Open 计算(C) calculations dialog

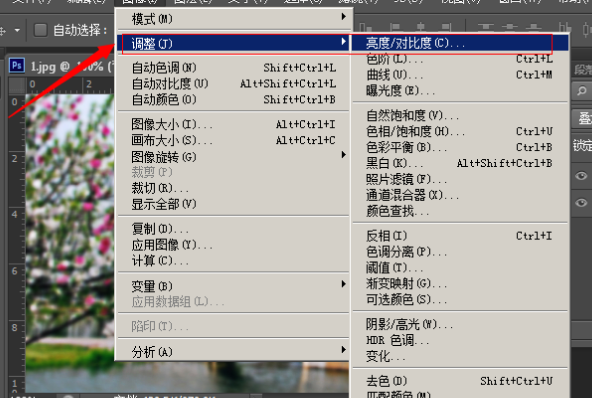tap(234, 261)
